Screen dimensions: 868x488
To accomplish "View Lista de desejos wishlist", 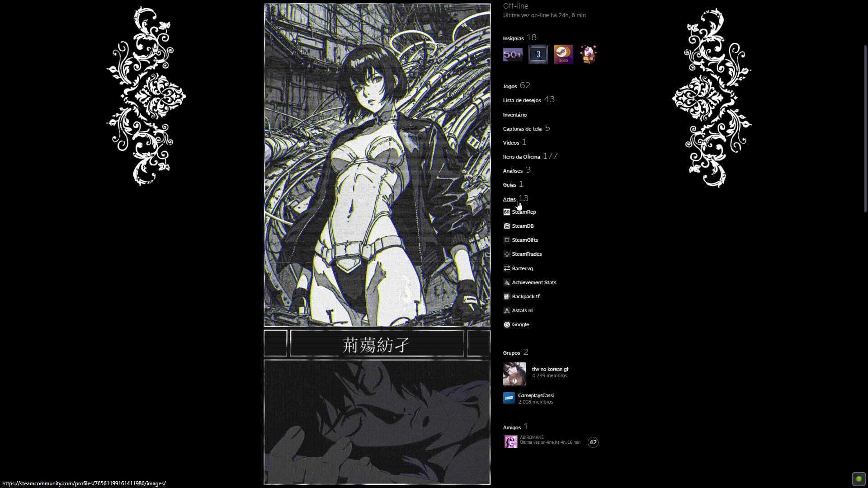I will tap(522, 100).
